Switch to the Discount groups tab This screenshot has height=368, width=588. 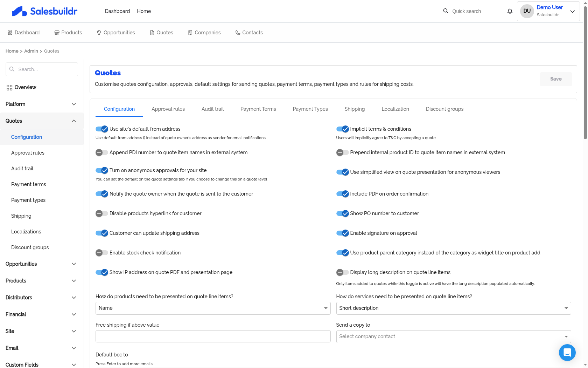click(x=444, y=109)
